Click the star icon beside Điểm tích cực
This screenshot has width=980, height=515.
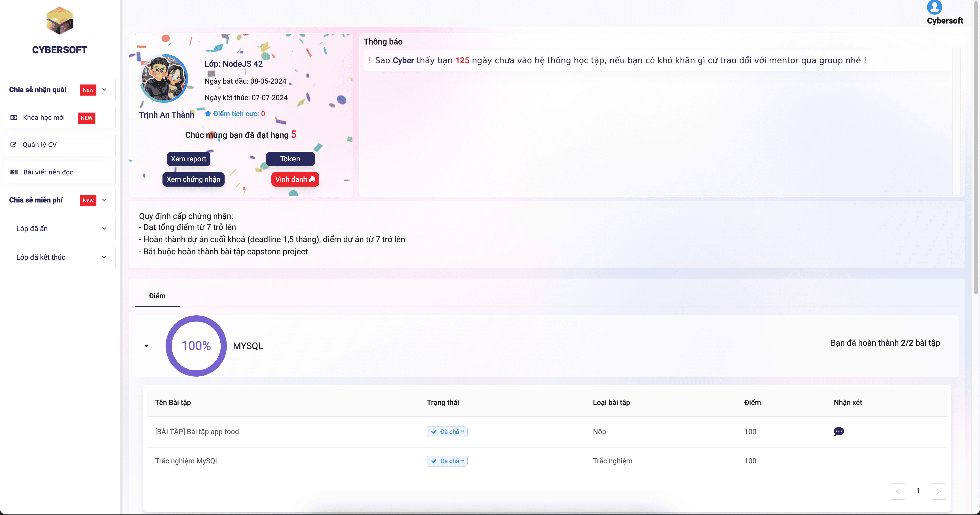[208, 113]
